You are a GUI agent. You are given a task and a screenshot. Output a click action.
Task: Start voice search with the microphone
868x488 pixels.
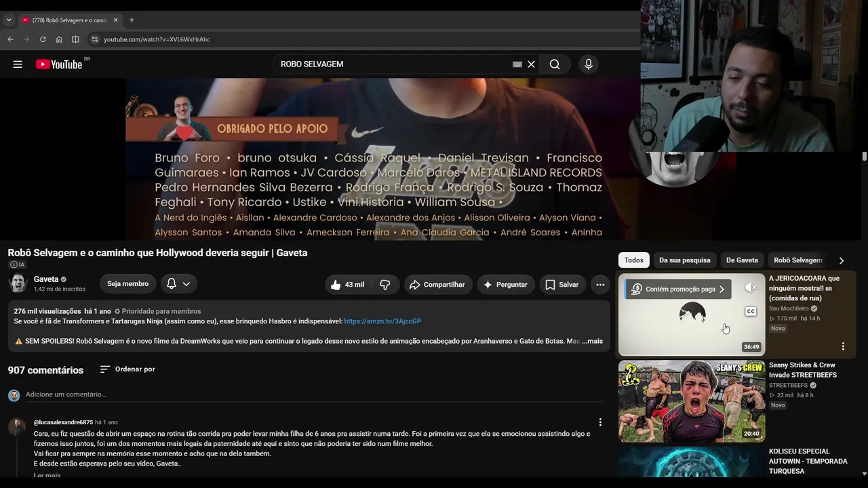click(589, 64)
